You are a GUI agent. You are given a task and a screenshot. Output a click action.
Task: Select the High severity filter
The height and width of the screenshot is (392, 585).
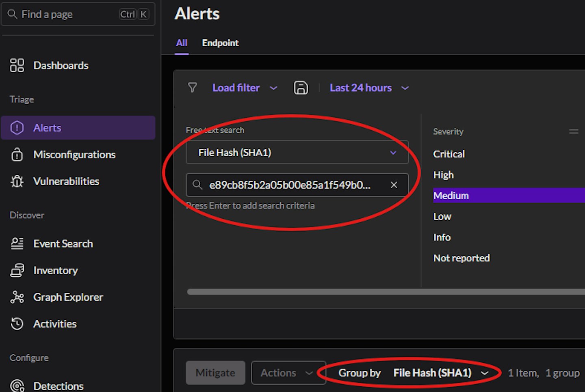[443, 175]
